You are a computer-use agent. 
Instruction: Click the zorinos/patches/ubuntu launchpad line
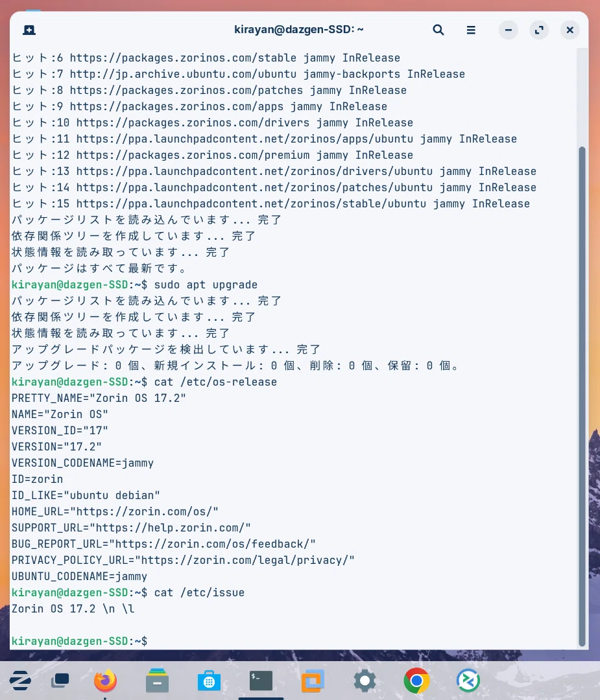[x=274, y=187]
